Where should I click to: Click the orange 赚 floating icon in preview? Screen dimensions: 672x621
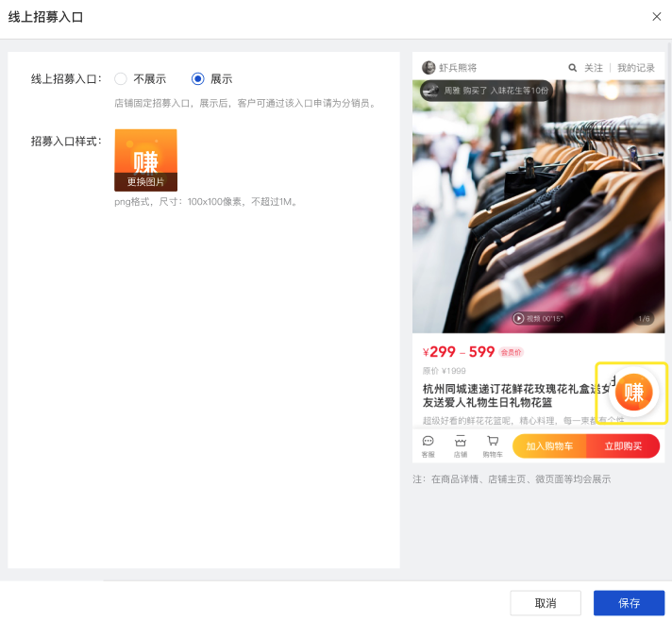[633, 392]
